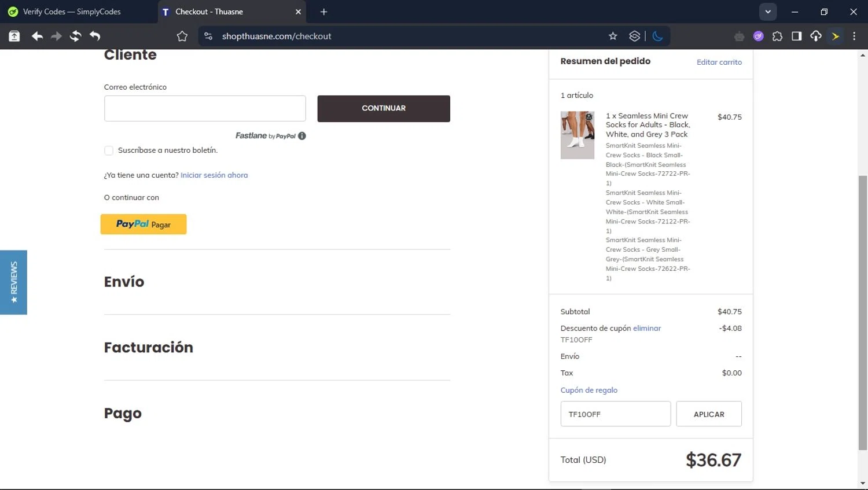
Task: Open the REVIEWS side tab
Action: click(13, 282)
